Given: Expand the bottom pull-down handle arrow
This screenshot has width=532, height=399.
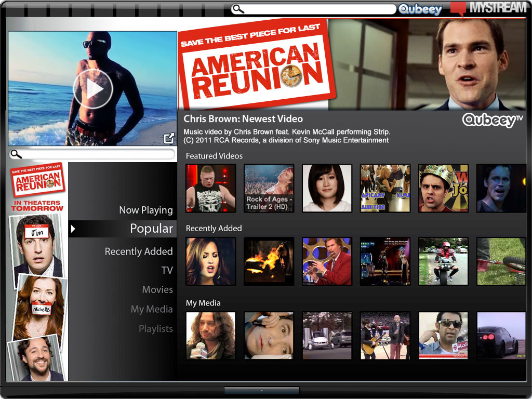Looking at the screenshot, I should (x=262, y=390).
